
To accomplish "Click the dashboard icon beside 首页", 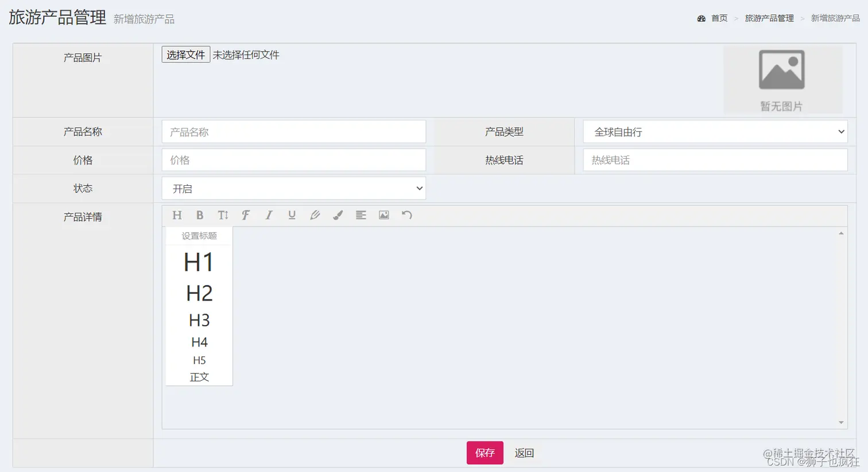I will point(701,18).
